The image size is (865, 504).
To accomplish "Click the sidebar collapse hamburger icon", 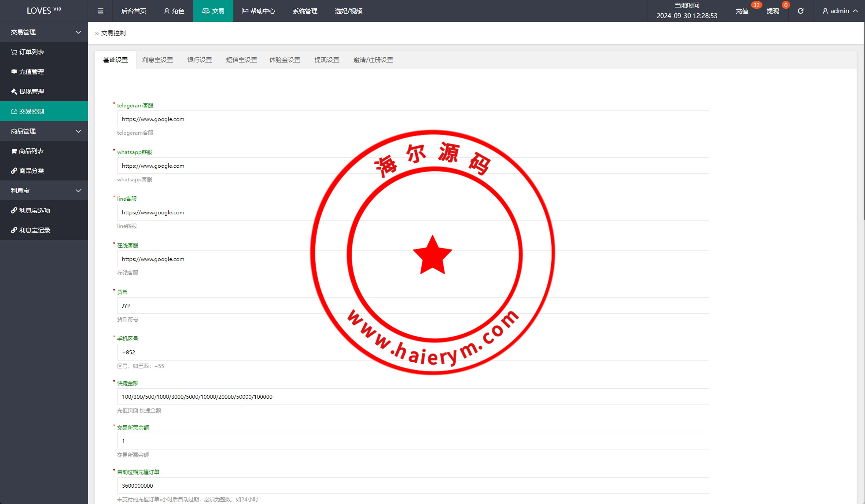I will click(100, 11).
